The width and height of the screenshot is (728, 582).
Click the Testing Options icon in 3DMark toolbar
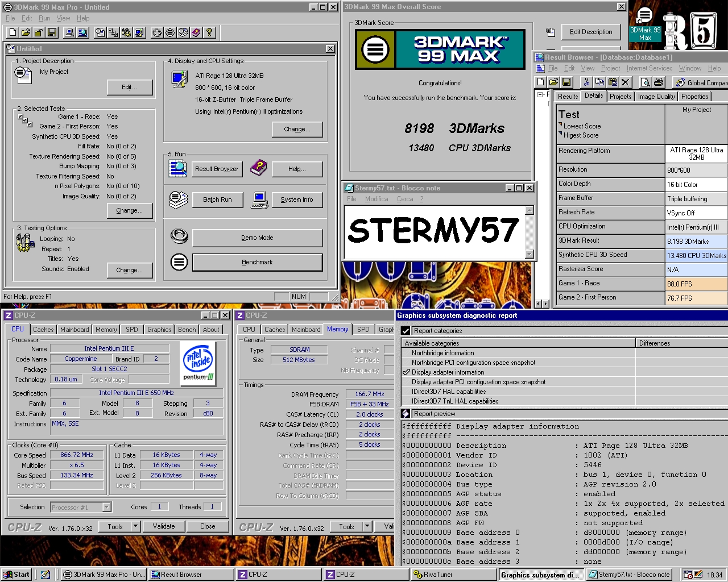click(x=126, y=32)
